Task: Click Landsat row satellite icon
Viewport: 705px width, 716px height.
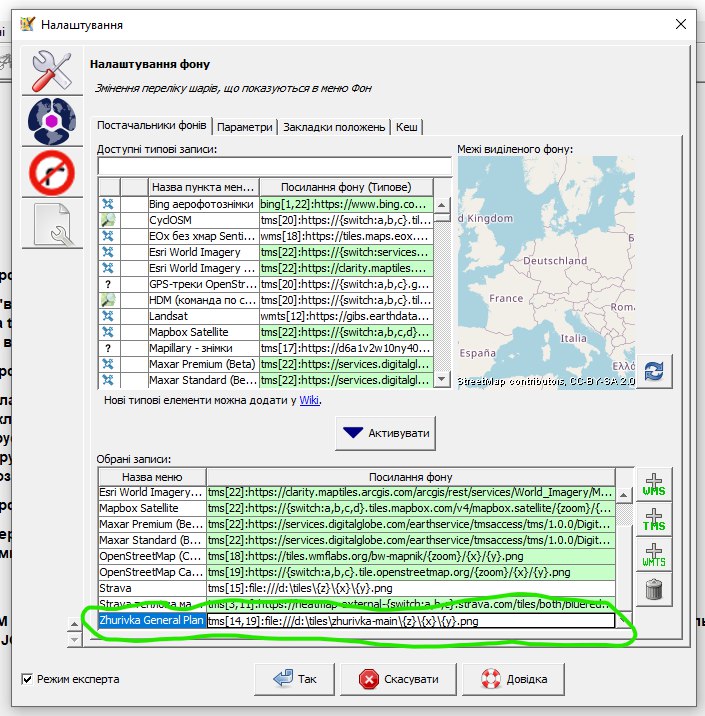Action: [x=108, y=316]
